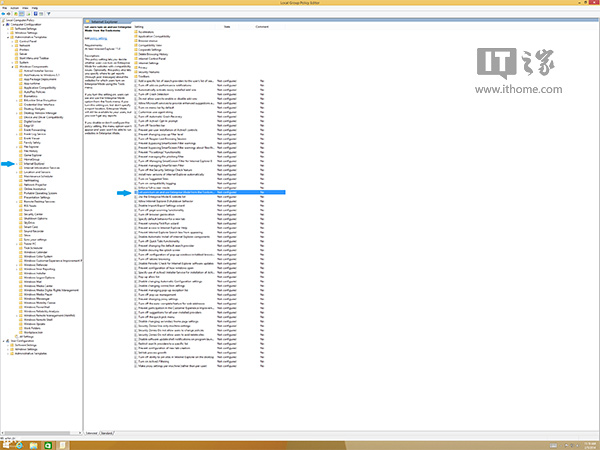
Task: Select BitLocker Drive Encryption in tree
Action: 40,100
